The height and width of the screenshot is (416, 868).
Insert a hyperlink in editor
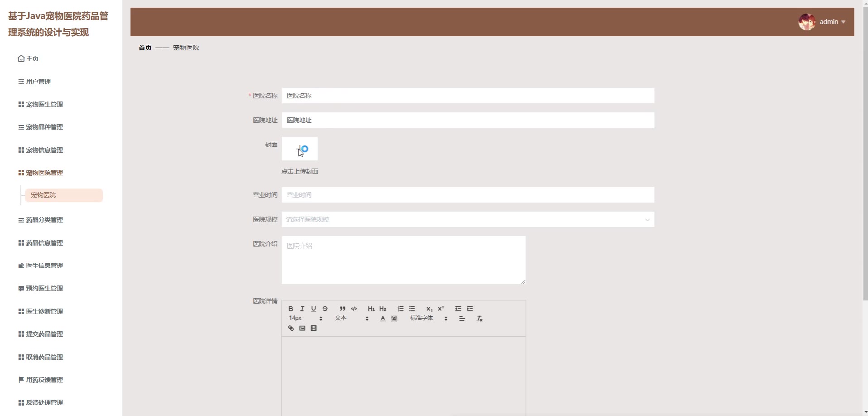click(x=291, y=328)
